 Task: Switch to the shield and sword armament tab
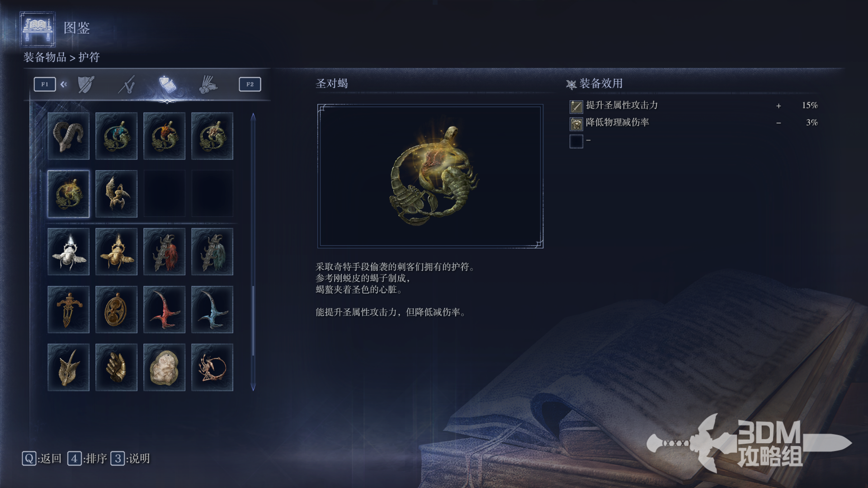(86, 84)
